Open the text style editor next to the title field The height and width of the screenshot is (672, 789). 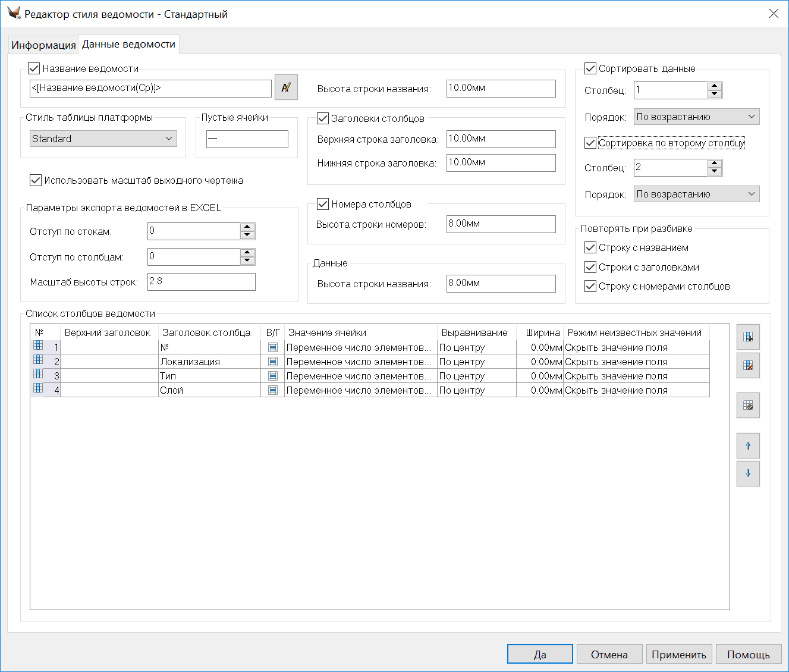tap(286, 87)
